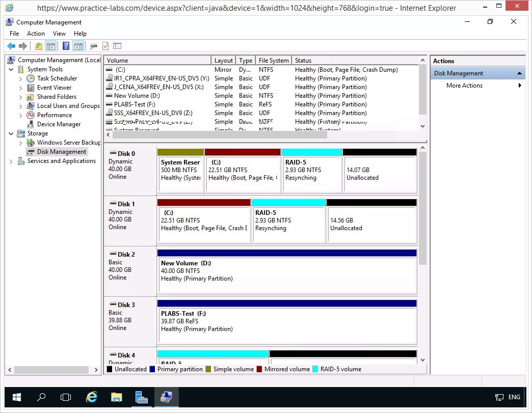532x413 pixels.
Task: Collapse the System Tools tree node
Action: [11, 69]
